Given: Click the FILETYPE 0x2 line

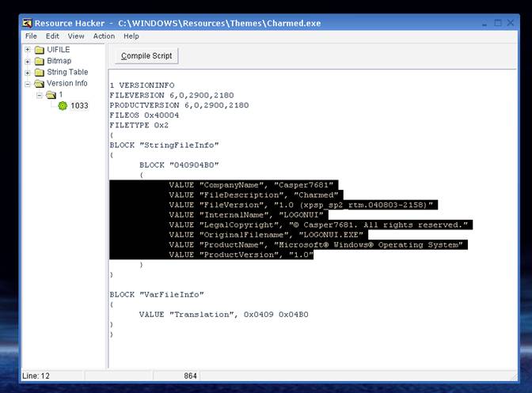Looking at the screenshot, I should pyautogui.click(x=139, y=126).
